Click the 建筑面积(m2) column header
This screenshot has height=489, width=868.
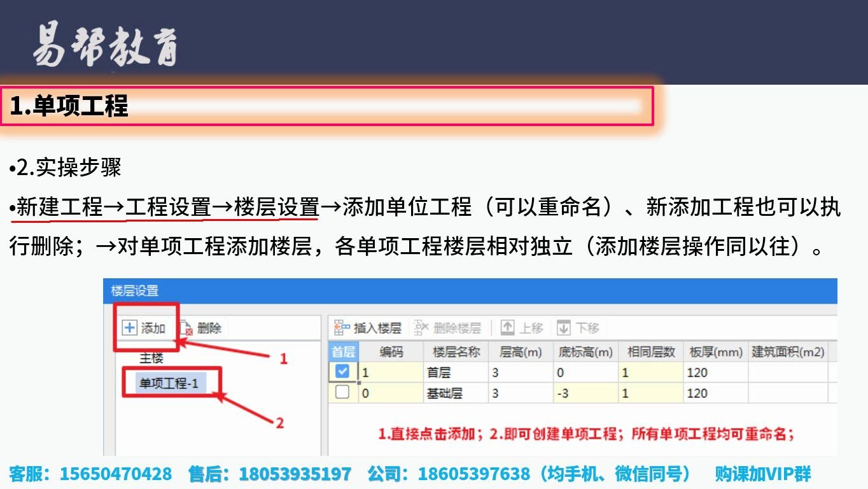click(x=788, y=351)
